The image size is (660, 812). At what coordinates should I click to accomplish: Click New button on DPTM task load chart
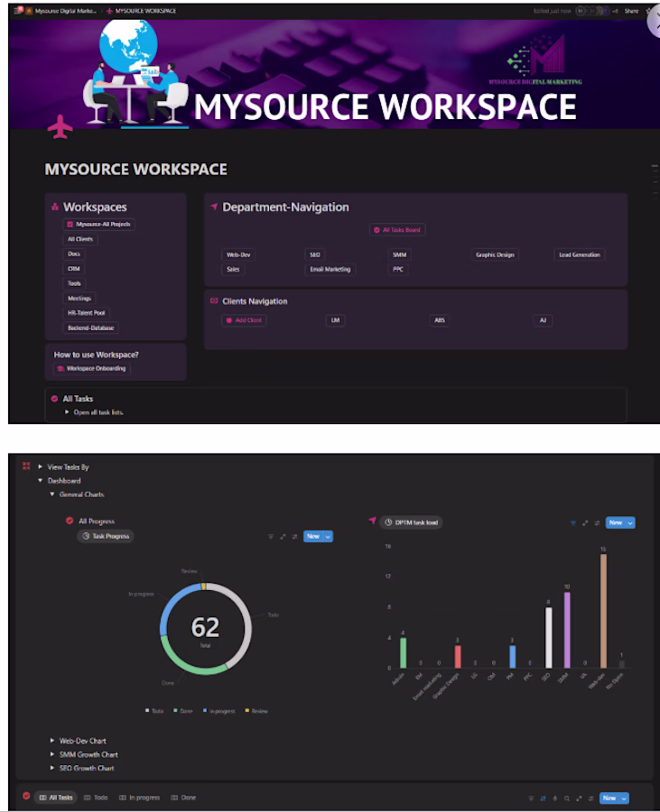[616, 523]
